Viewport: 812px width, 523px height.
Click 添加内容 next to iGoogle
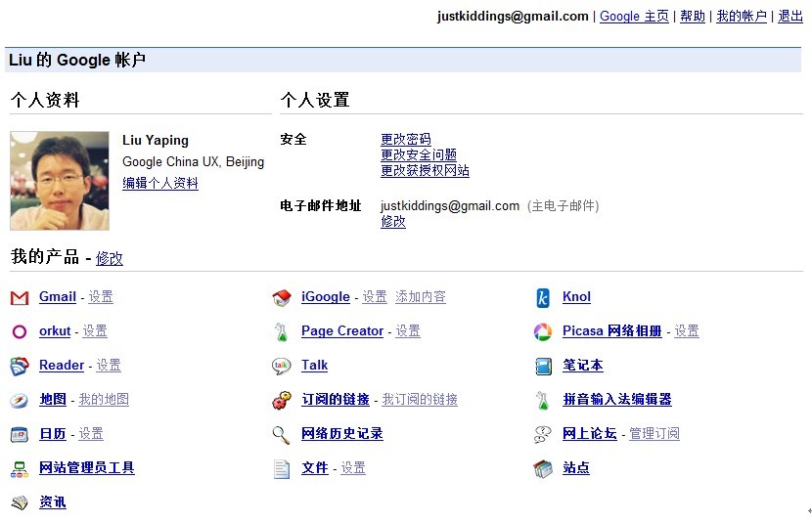click(x=421, y=296)
